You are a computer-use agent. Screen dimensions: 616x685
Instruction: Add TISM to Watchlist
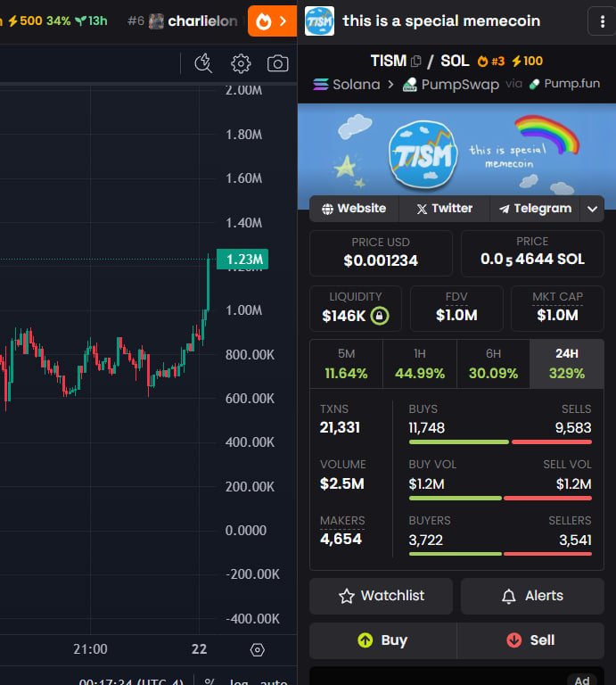coord(382,596)
